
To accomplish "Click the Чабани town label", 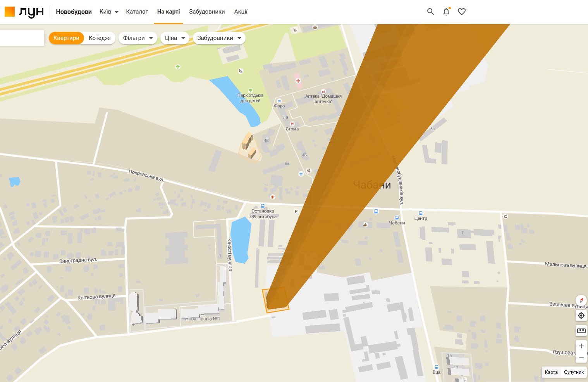I will click(x=372, y=185).
